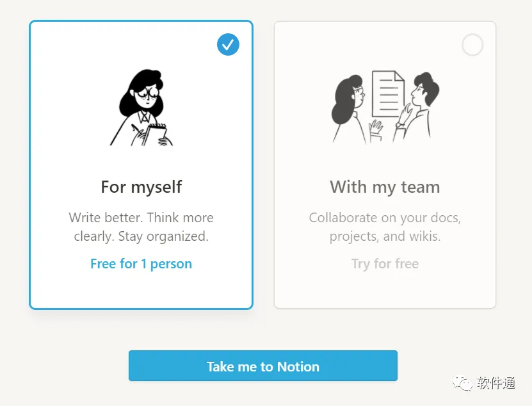Click the blue checkmark on For myself
Image resolution: width=532 pixels, height=406 pixels.
tap(228, 45)
